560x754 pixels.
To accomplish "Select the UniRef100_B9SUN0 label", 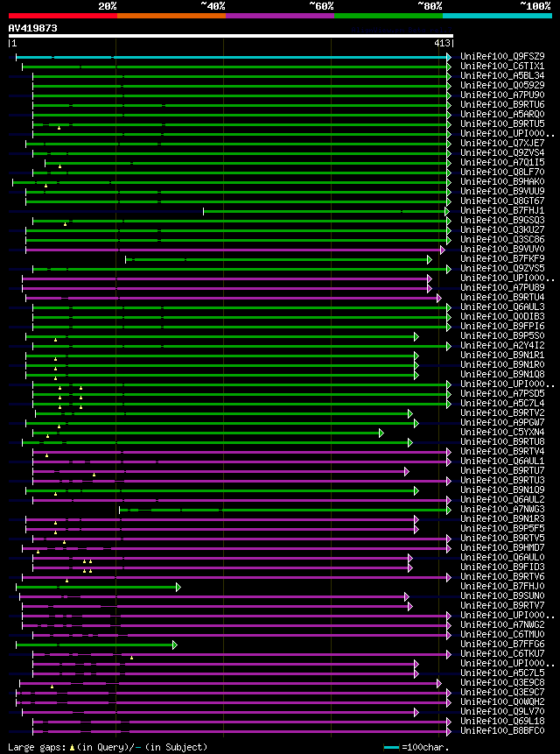I will (x=502, y=595).
